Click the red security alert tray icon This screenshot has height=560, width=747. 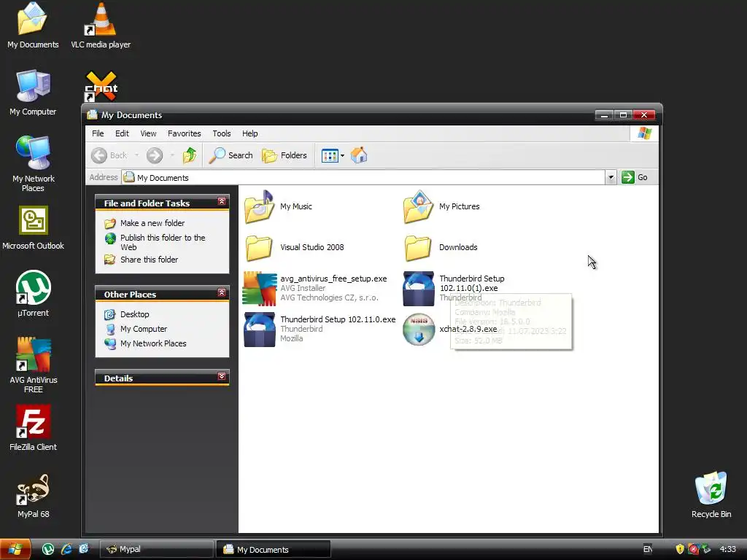[694, 549]
